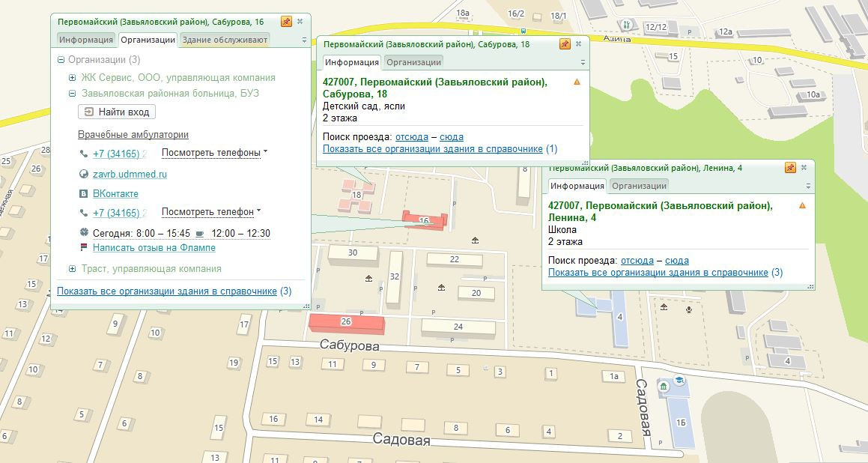This screenshot has height=463, width=868.
Task: Collapse Завьяловская районная больница entry
Action: pos(72,94)
